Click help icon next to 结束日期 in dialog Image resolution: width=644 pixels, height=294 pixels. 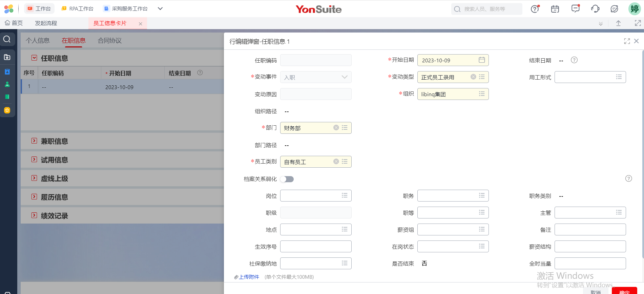(x=574, y=60)
